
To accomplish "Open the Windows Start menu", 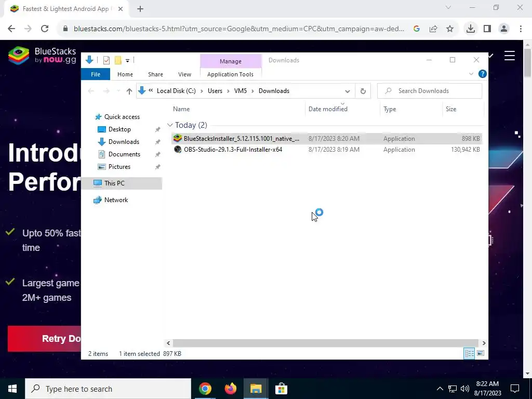I will pyautogui.click(x=12, y=389).
